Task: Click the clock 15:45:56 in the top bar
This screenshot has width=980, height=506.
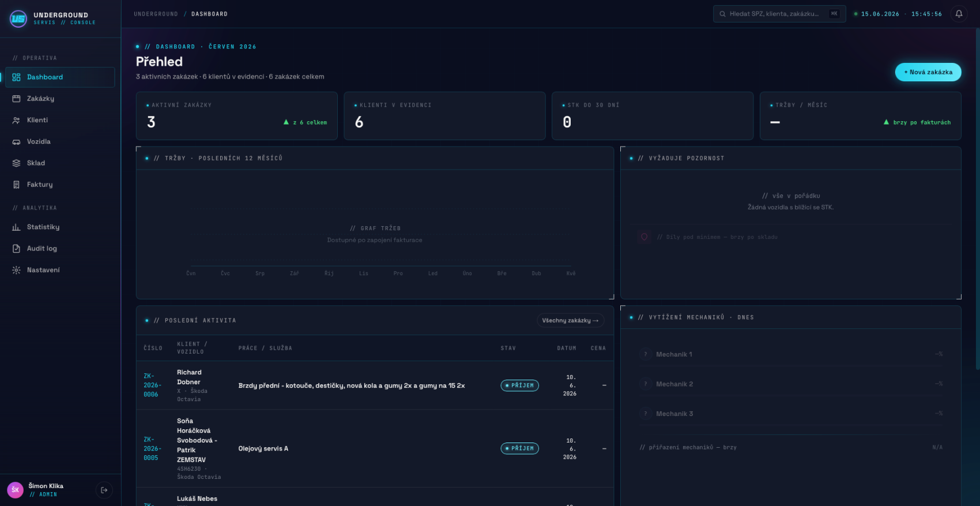Action: click(926, 14)
